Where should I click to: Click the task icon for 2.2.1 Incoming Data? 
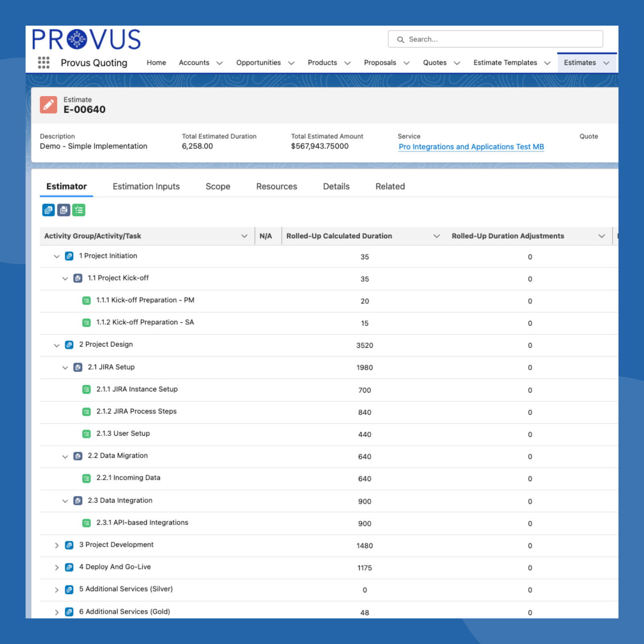pos(86,479)
